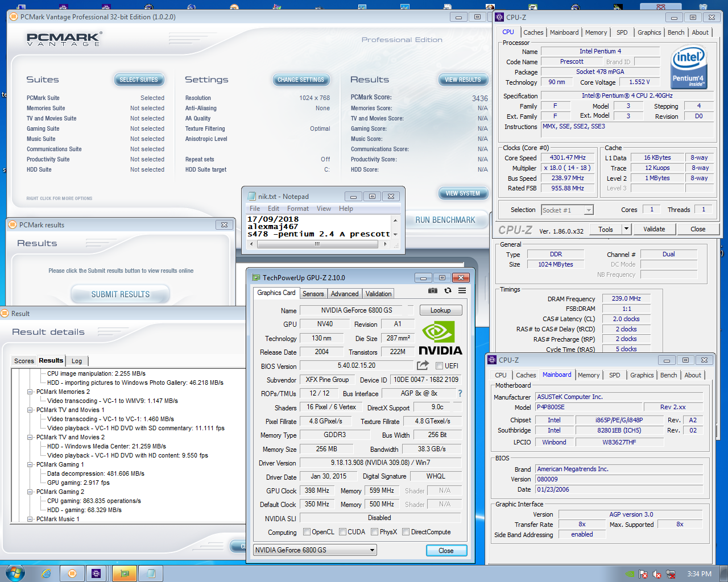Click the BIOS export arrow icon in GPU-Z

pos(423,365)
